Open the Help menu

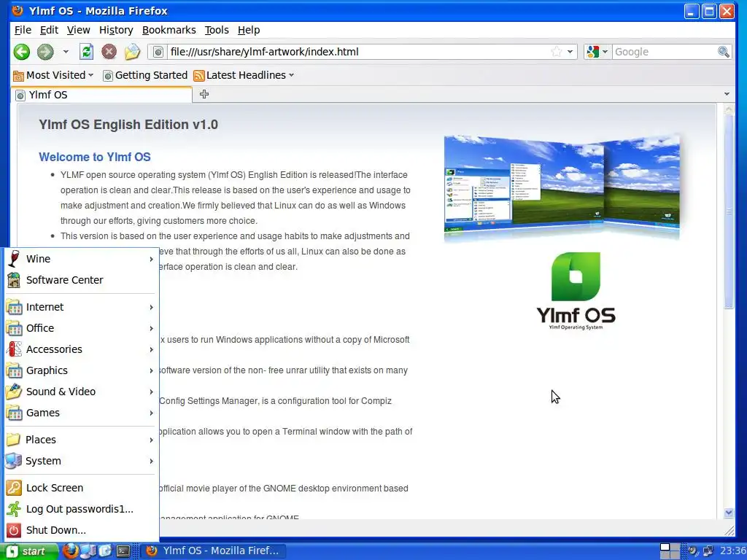pyautogui.click(x=249, y=30)
